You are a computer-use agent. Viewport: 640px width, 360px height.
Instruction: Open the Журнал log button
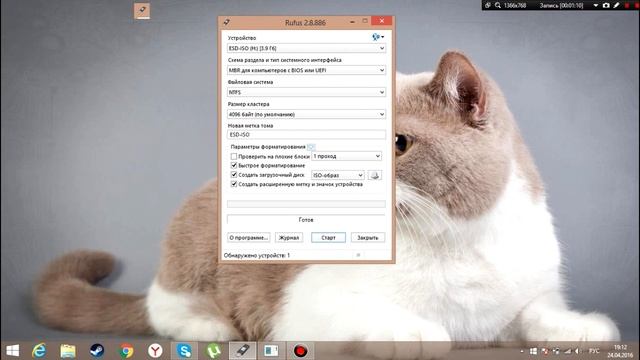tap(289, 238)
